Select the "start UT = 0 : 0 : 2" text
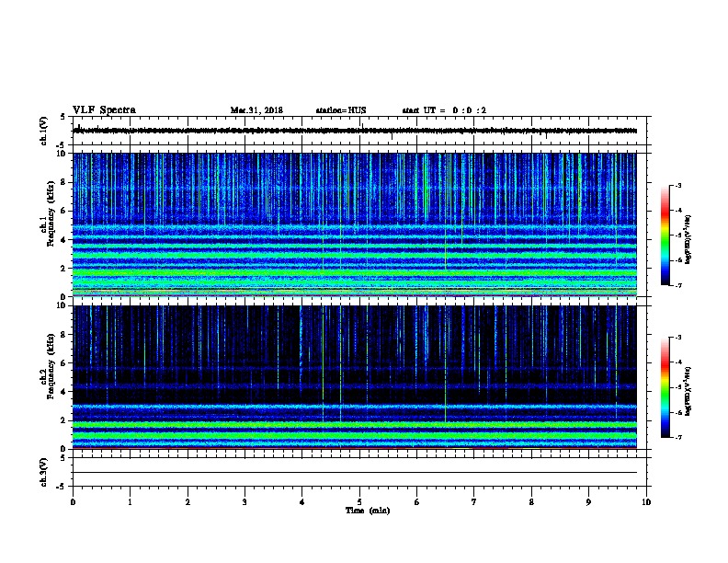This screenshot has height=563, width=728. pos(444,110)
